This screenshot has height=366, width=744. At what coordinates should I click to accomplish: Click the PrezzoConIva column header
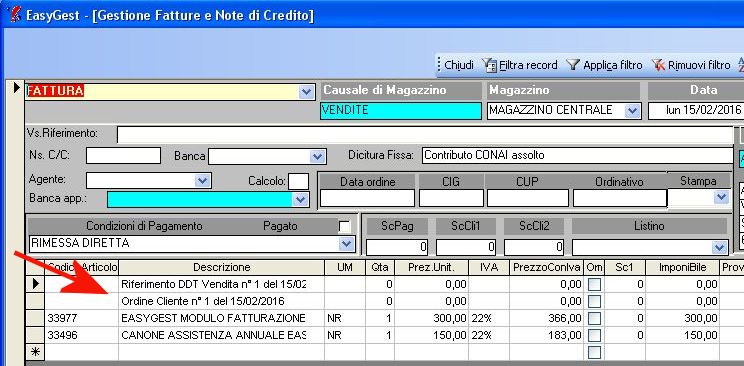tap(547, 267)
